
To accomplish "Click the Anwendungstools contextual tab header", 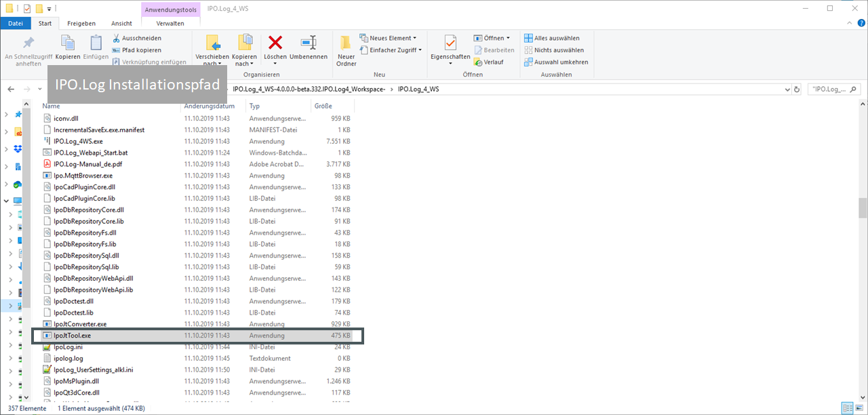I will click(170, 9).
